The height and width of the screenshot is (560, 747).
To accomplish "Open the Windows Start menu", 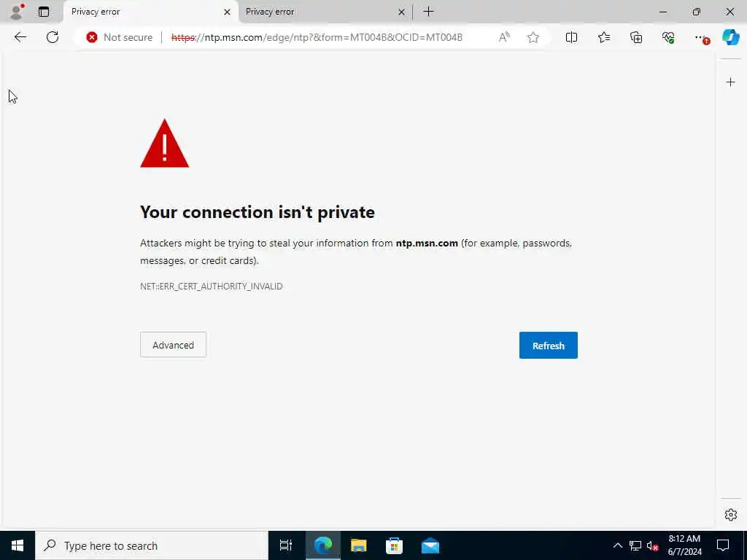I will click(18, 545).
